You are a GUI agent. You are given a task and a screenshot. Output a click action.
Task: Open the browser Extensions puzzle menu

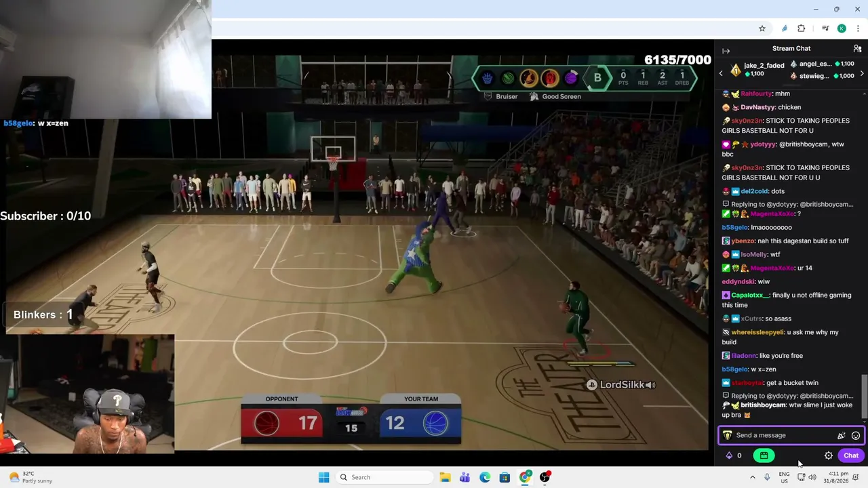802,28
